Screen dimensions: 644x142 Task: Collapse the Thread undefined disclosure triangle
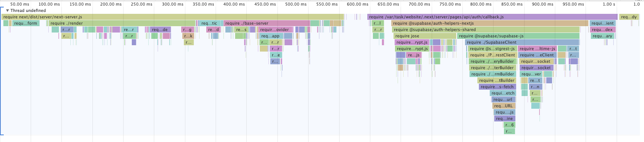point(7,10)
